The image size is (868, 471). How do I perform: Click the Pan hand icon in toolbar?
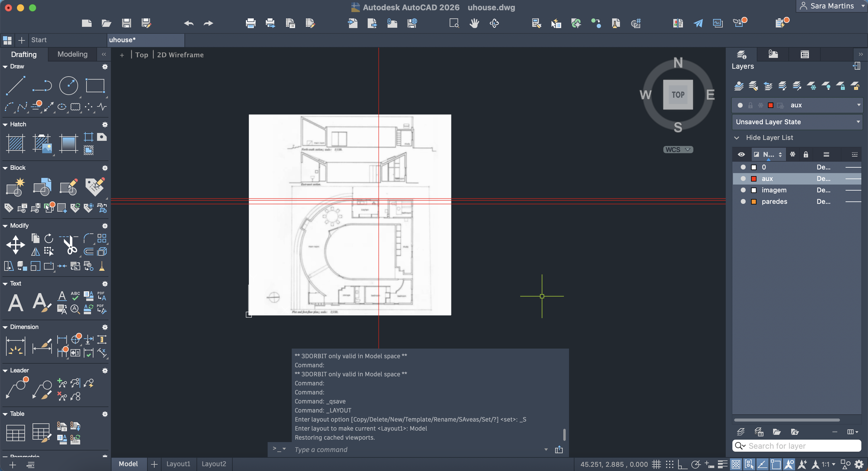coord(474,23)
